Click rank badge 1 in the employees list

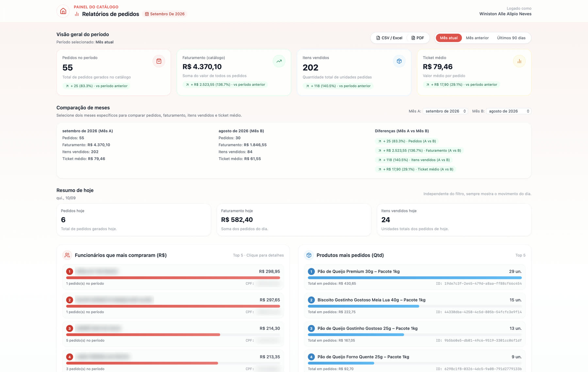click(70, 271)
